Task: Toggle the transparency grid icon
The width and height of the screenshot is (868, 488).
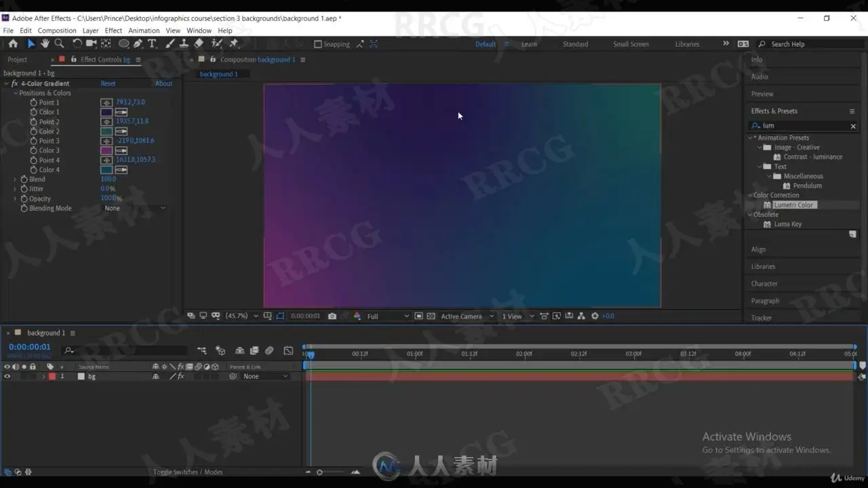Action: [x=431, y=316]
